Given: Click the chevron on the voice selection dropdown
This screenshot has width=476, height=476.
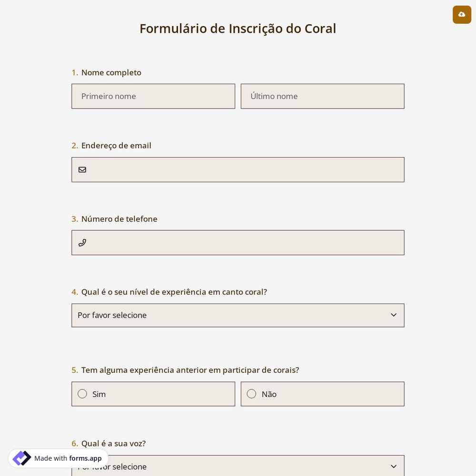Looking at the screenshot, I should [394, 466].
